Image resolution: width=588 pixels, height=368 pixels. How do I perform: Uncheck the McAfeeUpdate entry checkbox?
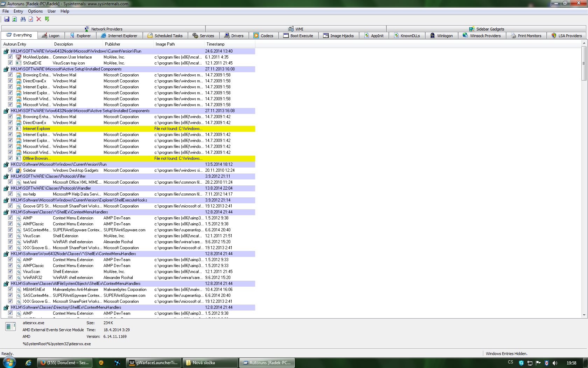click(10, 57)
